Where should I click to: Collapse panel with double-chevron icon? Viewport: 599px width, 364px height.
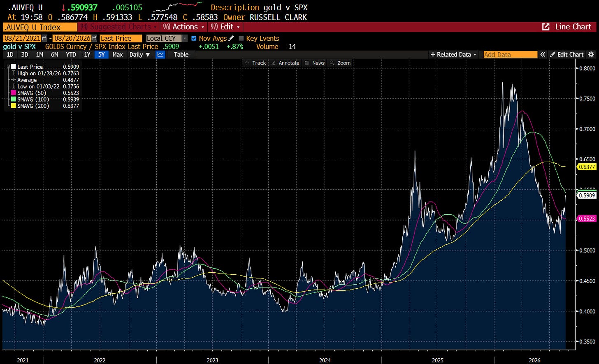pos(543,54)
